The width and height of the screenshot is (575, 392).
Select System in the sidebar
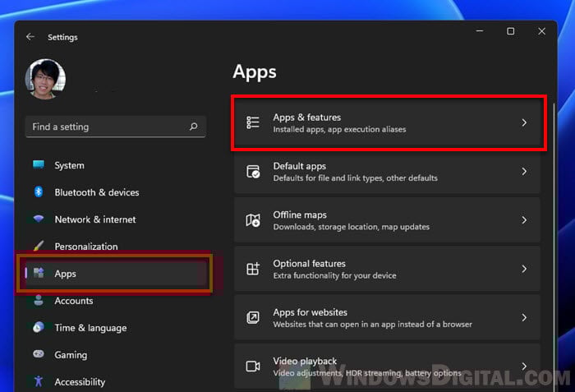tap(69, 165)
